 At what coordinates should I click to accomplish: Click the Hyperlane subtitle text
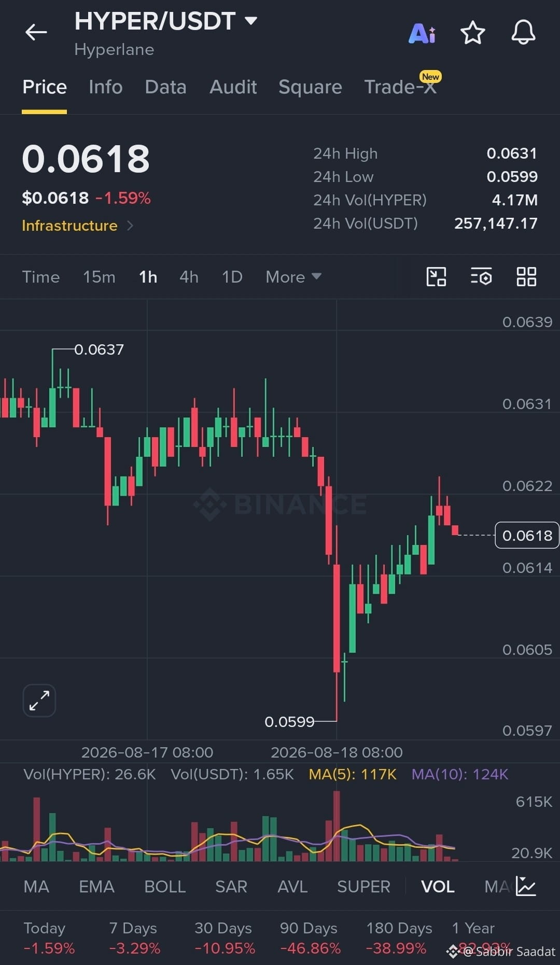click(114, 50)
